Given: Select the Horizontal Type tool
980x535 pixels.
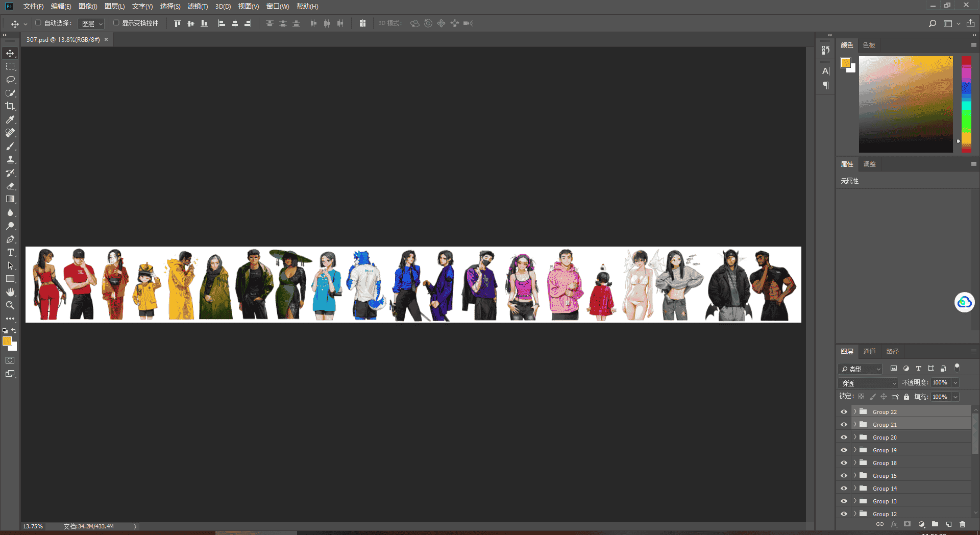Looking at the screenshot, I should pyautogui.click(x=10, y=252).
